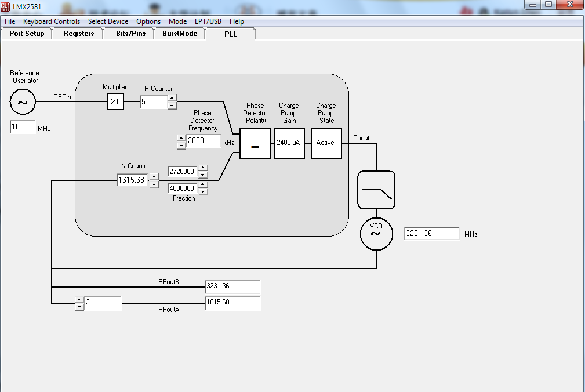The height and width of the screenshot is (392, 585).
Task: Click the fraction numerator field 2720000
Action: pyautogui.click(x=183, y=171)
